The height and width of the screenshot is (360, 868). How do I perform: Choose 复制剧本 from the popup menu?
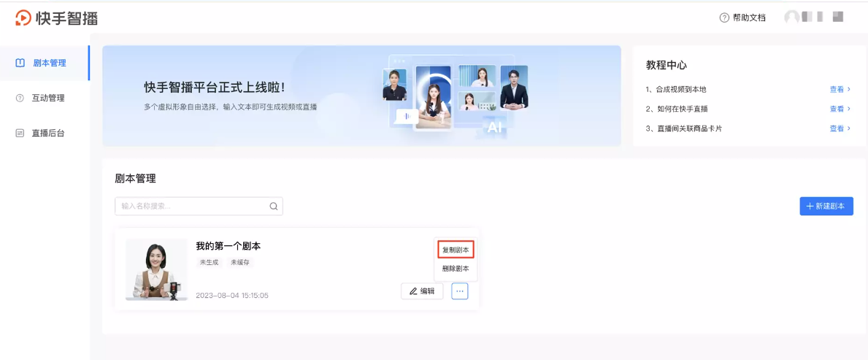(x=456, y=250)
